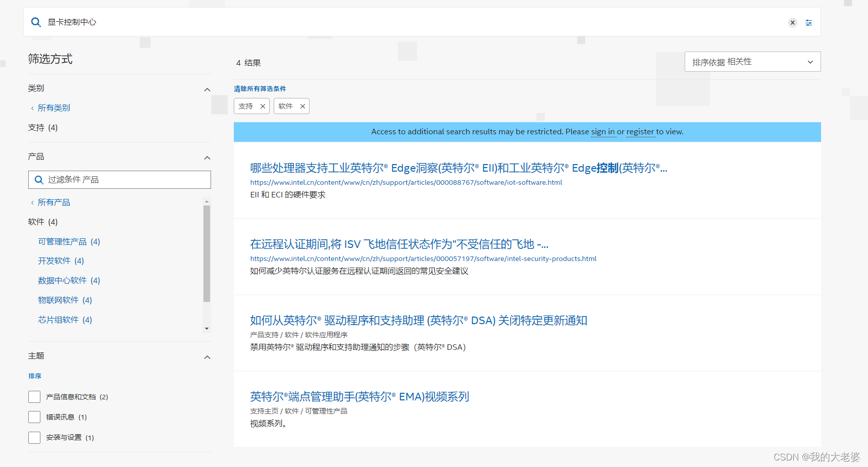Click description 视频系列。

[269, 424]
